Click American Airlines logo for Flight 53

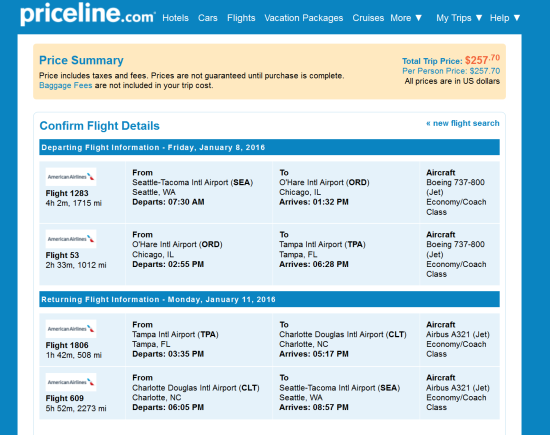point(71,239)
